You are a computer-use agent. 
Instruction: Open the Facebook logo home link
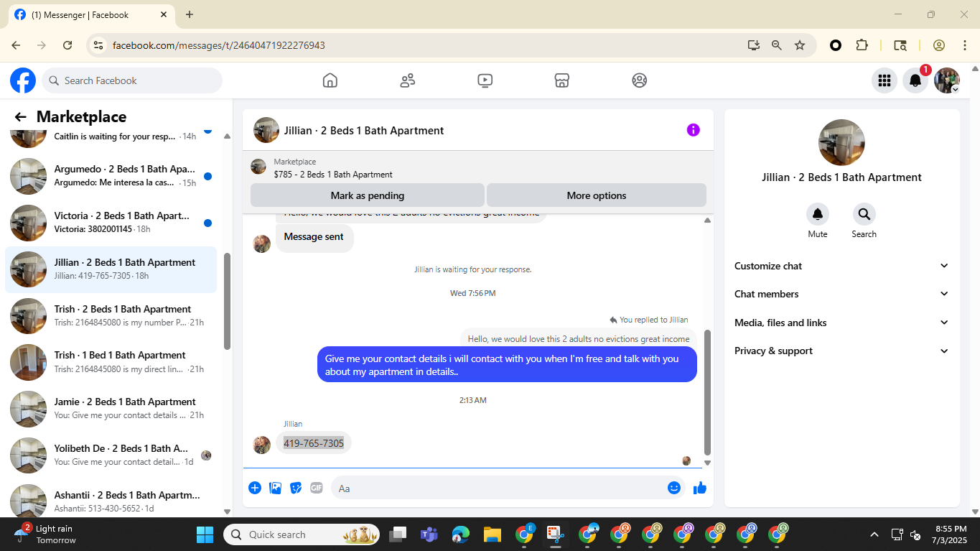[x=23, y=80]
